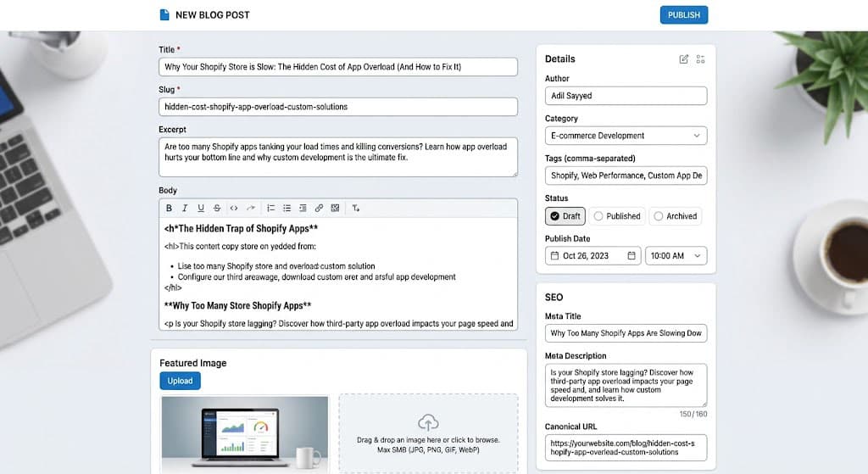Click the Tags comma-separated input field

tap(626, 176)
